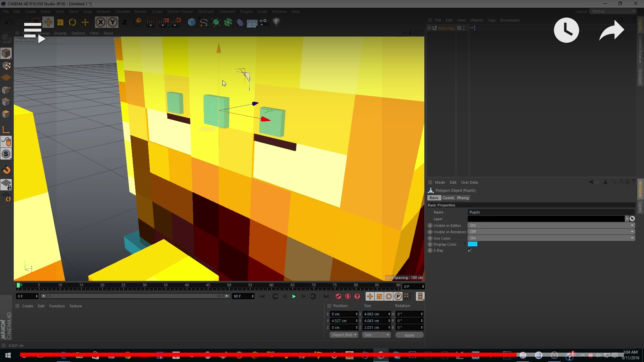Toggle Display Color animation dot
Screen dimensions: 644x362
tap(430, 244)
